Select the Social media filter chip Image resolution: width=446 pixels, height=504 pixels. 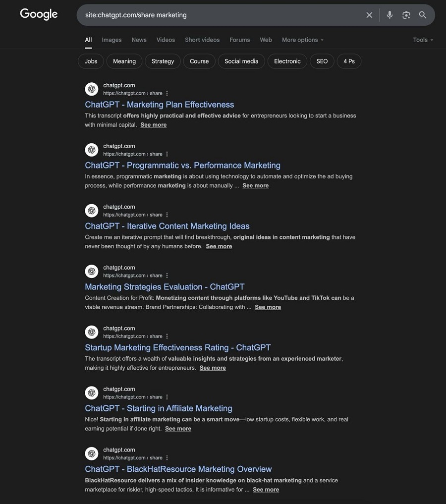(241, 61)
